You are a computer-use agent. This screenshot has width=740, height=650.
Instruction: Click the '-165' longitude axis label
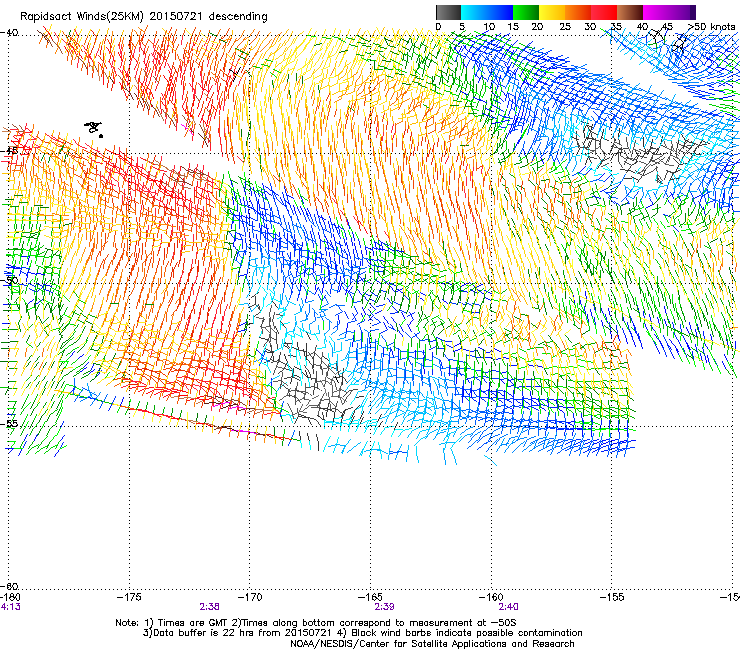tap(370, 597)
